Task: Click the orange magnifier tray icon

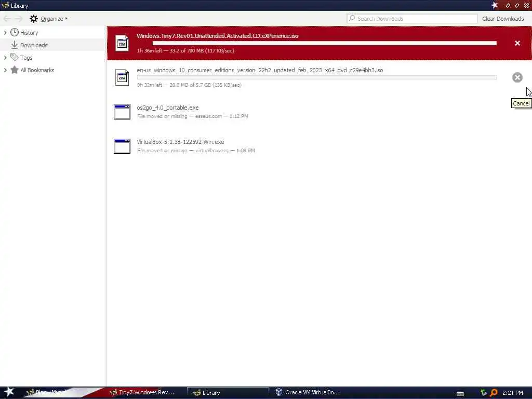Action: [494, 393]
